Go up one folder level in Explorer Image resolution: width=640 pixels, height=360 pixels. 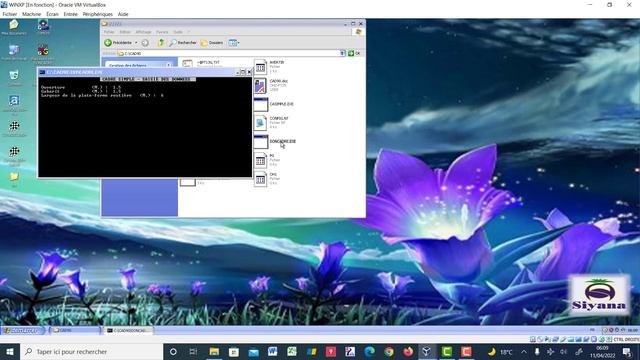[161, 42]
